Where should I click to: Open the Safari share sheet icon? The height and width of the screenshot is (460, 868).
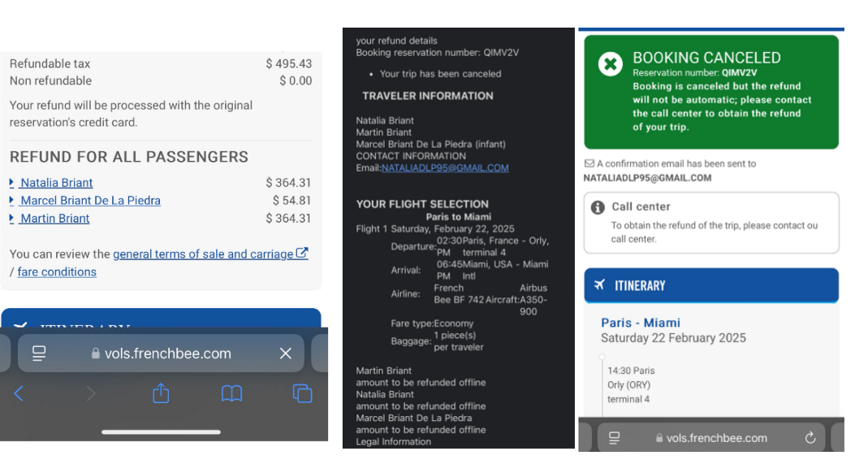[x=161, y=394]
